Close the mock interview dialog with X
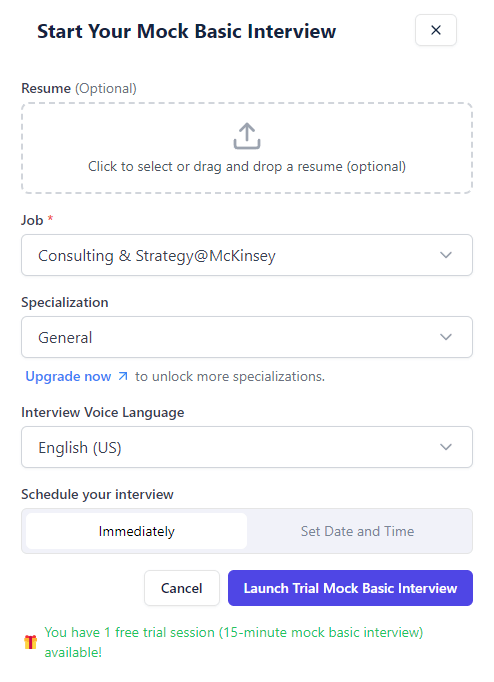The width and height of the screenshot is (494, 682). [436, 30]
